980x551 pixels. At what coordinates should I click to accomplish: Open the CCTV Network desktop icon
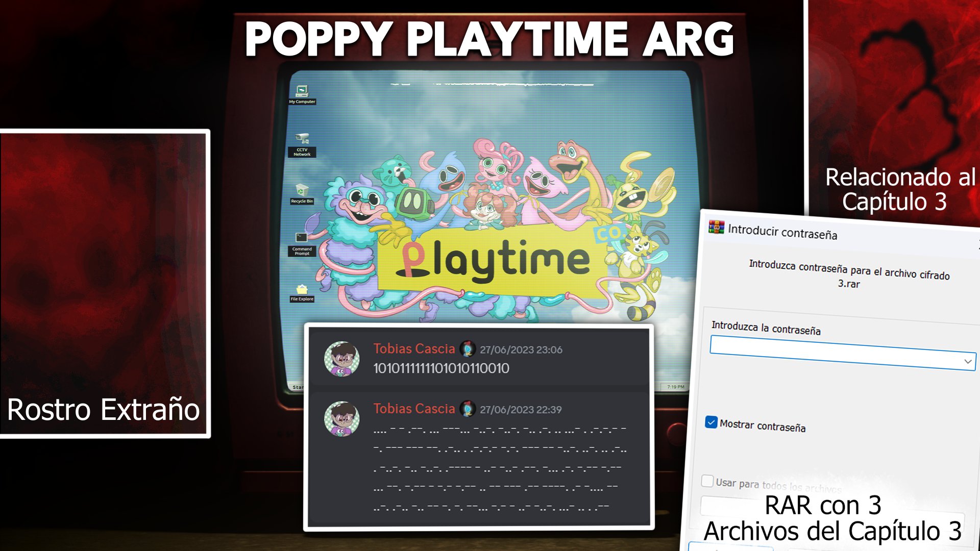[302, 145]
